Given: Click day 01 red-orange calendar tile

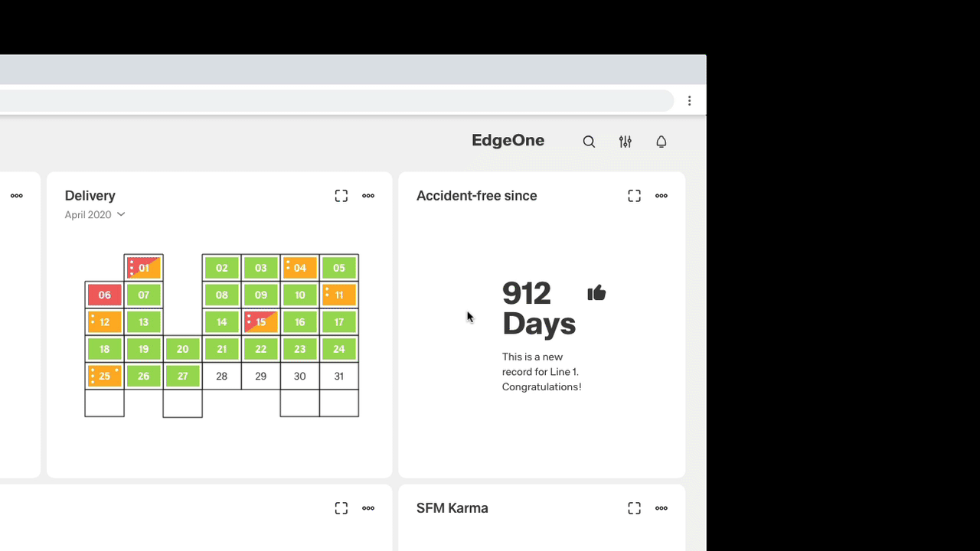Looking at the screenshot, I should 144,268.
